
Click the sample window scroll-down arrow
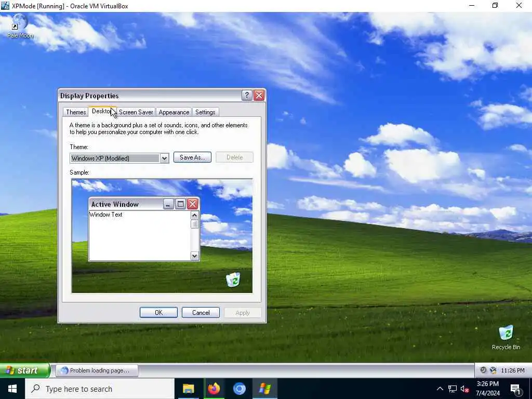pos(195,256)
